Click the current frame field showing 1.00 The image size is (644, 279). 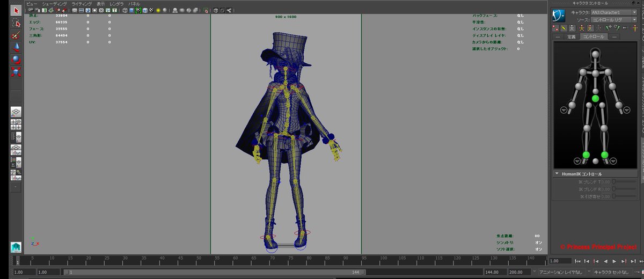560,261
